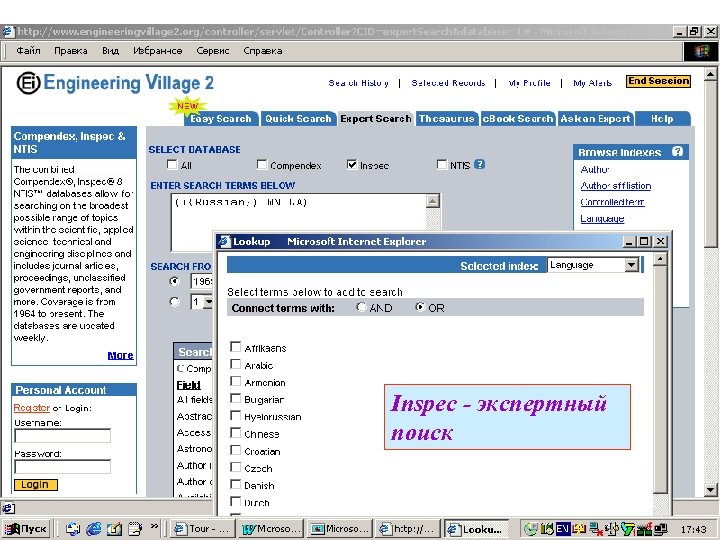Open the Избранное menu

(x=158, y=51)
